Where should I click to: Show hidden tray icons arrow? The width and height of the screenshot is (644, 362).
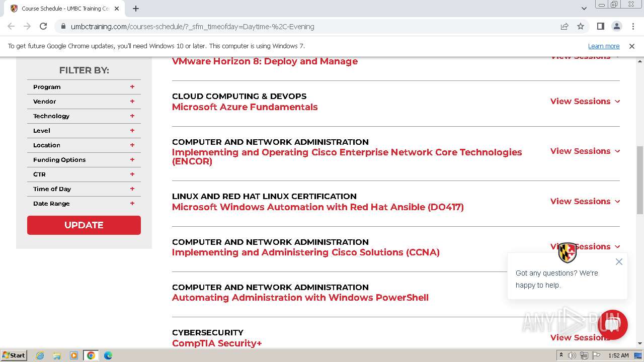(x=561, y=355)
